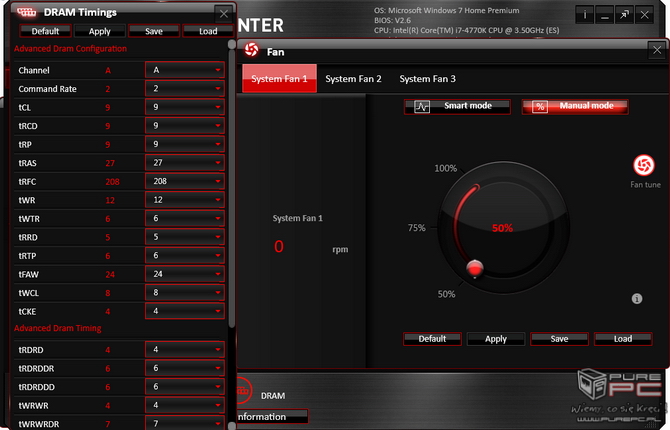Open the tRDRDDD dropdown
The height and width of the screenshot is (430, 670).
pyautogui.click(x=185, y=387)
